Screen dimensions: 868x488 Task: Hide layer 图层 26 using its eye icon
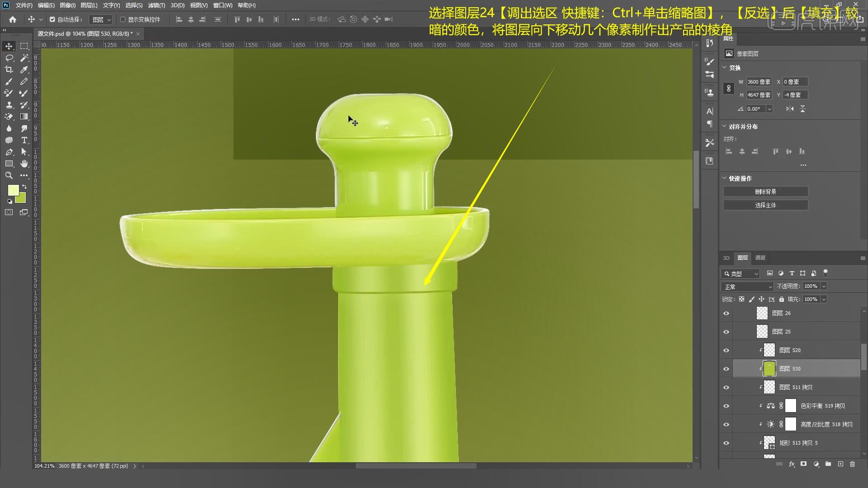(x=726, y=313)
